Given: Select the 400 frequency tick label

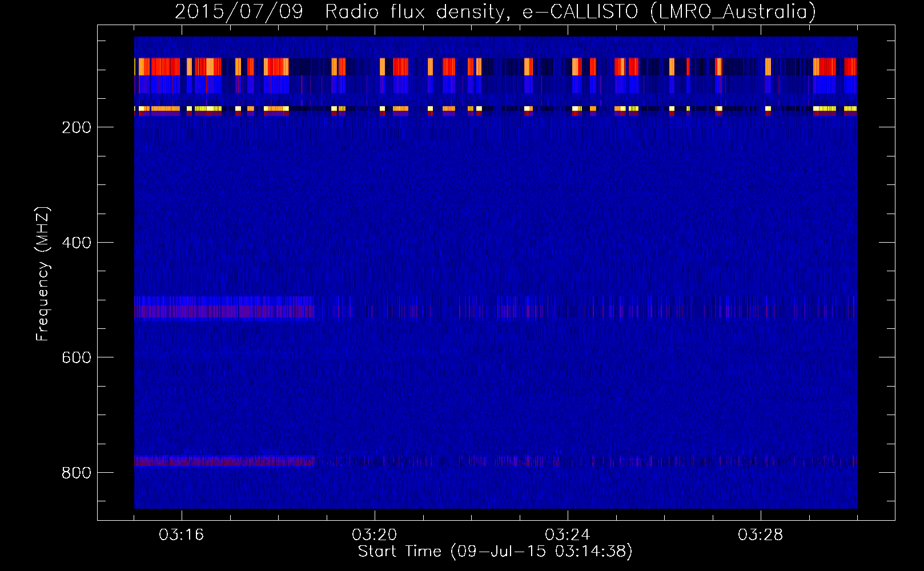Looking at the screenshot, I should (77, 243).
